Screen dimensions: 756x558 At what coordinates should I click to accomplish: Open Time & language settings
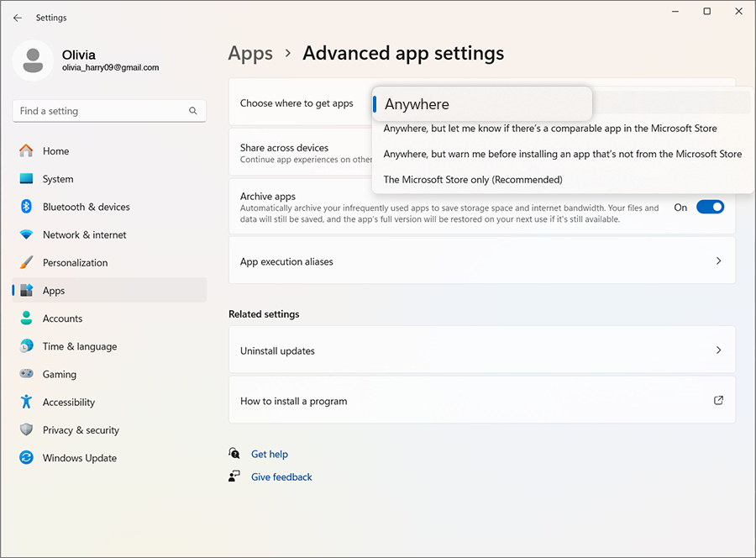(x=80, y=346)
